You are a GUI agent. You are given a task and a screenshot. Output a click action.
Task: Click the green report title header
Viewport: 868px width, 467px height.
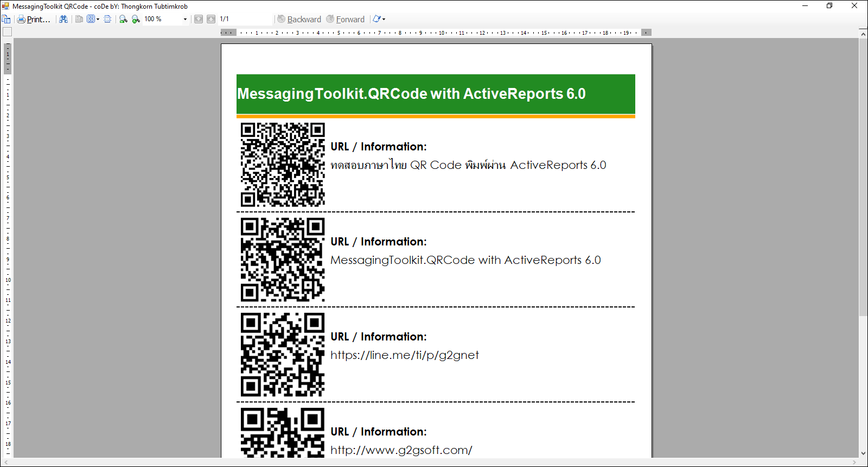pos(436,94)
